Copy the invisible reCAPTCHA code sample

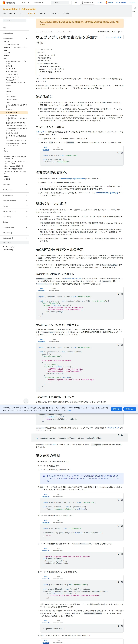pyautogui.click(x=122, y=294)
